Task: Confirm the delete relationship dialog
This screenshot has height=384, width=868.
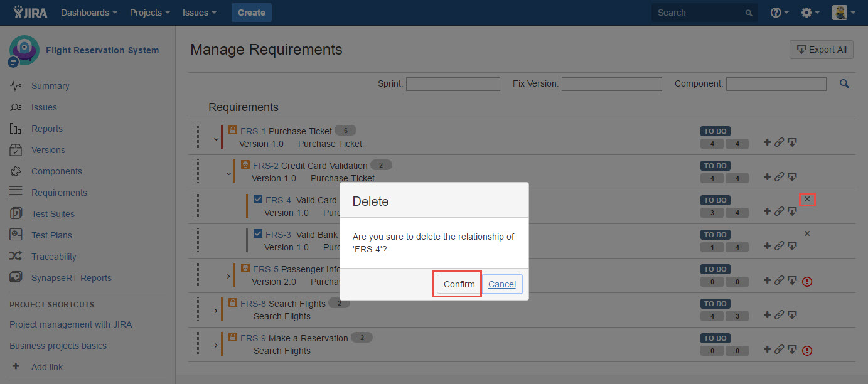Action: coord(459,284)
